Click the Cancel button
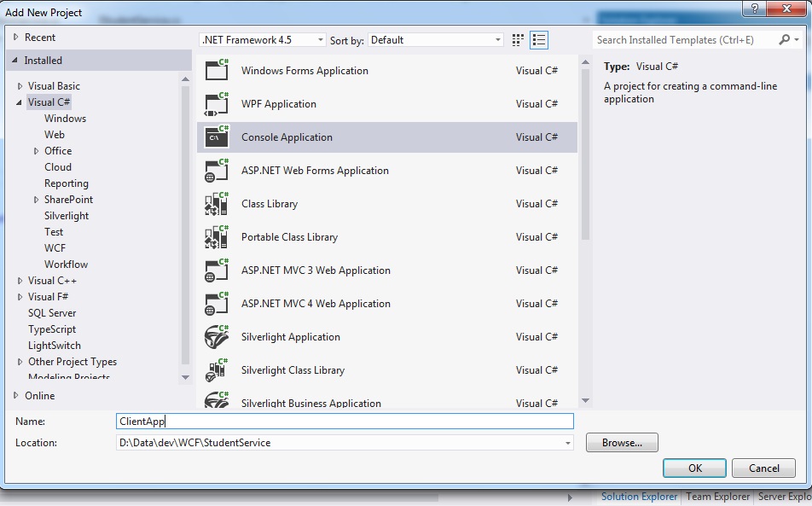This screenshot has height=506, width=812. (x=764, y=468)
